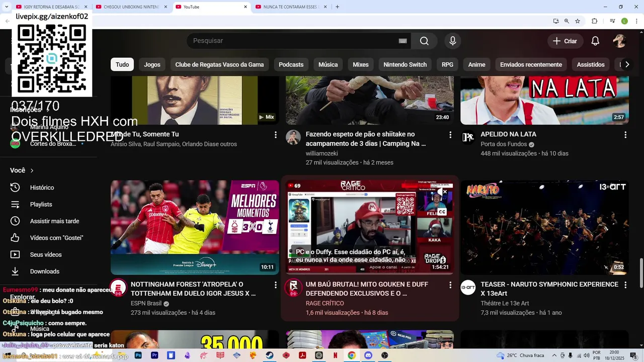Click the search magnifier button
The image size is (644, 362).
coord(424,41)
